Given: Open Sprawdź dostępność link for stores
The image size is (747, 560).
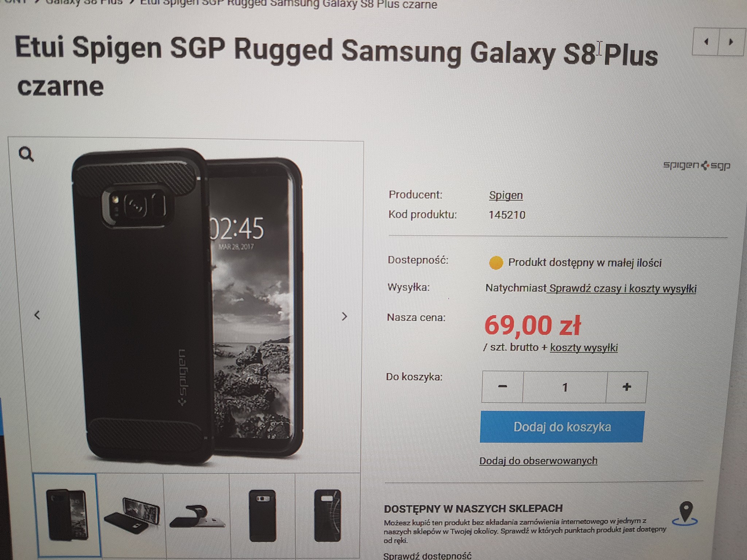Looking at the screenshot, I should tap(427, 556).
